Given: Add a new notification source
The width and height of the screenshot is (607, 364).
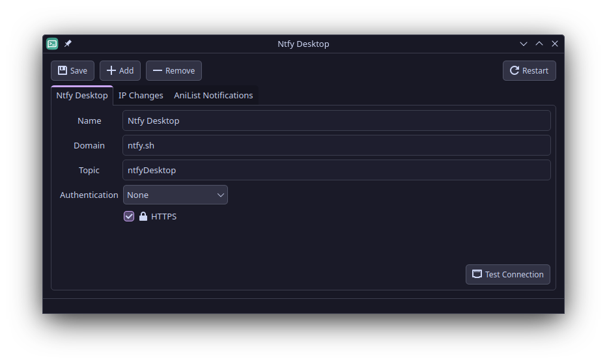Looking at the screenshot, I should [x=120, y=70].
